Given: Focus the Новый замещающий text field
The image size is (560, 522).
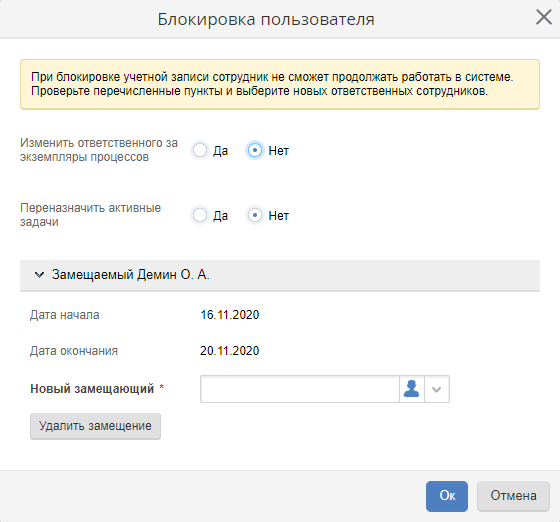Looking at the screenshot, I should [x=300, y=389].
